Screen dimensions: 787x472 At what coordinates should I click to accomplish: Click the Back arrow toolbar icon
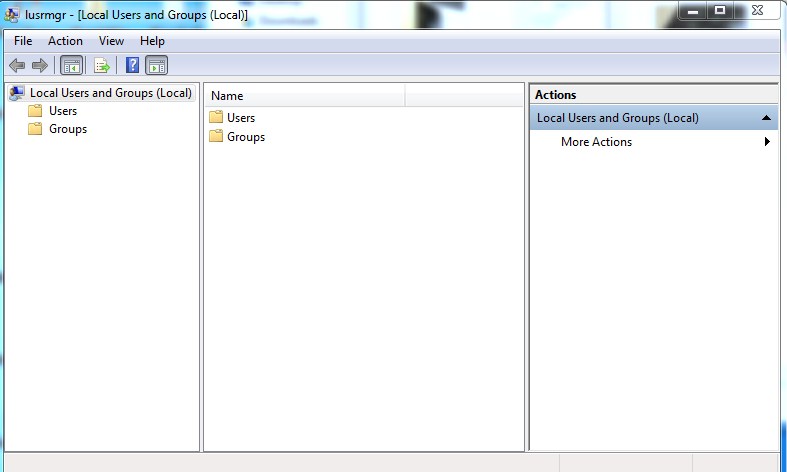[x=17, y=65]
